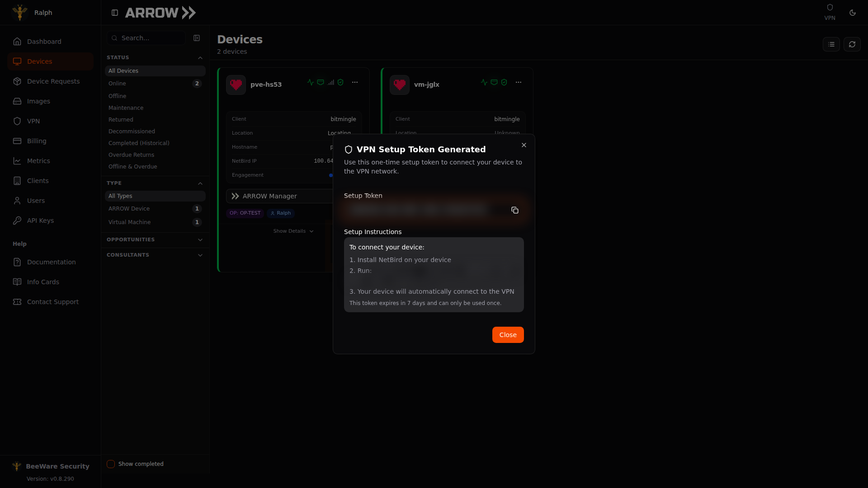Open vm-jglx card options menu
Viewport: 868px width, 488px height.
tap(519, 82)
